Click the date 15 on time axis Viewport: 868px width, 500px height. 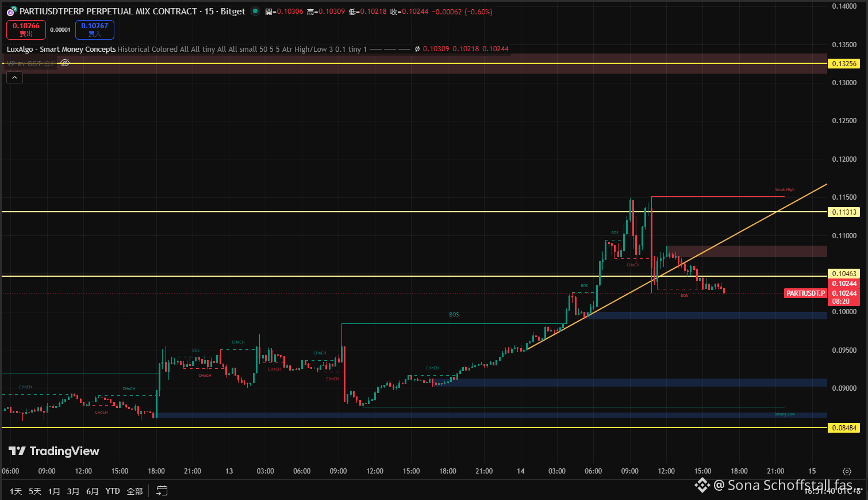[x=812, y=471]
